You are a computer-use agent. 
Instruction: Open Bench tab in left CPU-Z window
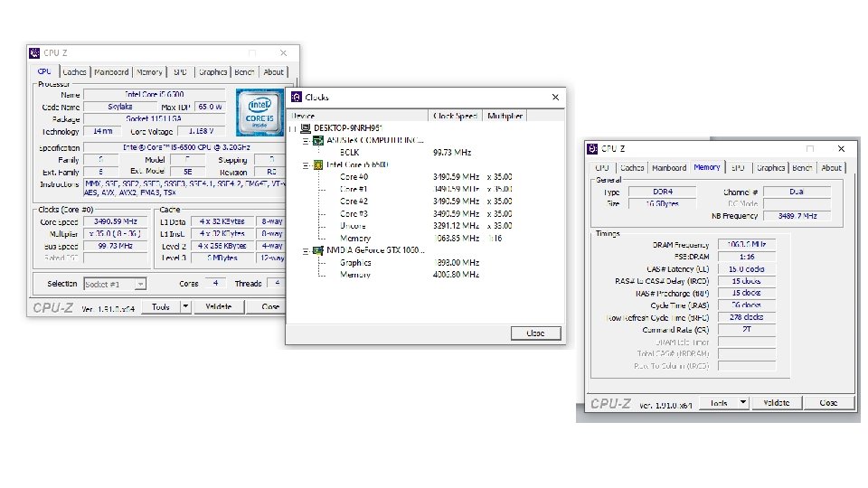pos(244,72)
